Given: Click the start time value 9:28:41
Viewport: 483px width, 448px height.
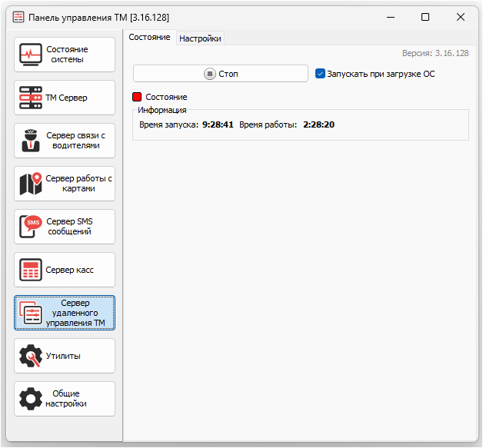Looking at the screenshot, I should coord(218,124).
